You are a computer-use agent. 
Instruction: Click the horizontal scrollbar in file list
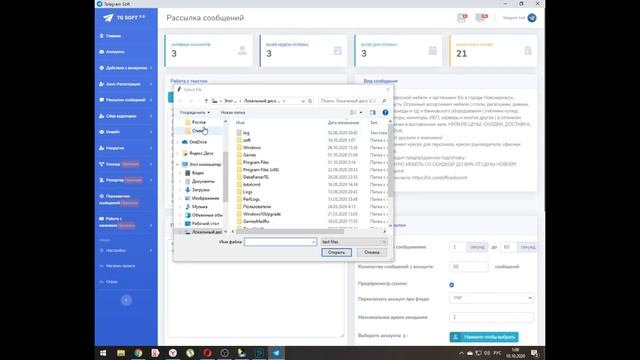tap(290, 231)
